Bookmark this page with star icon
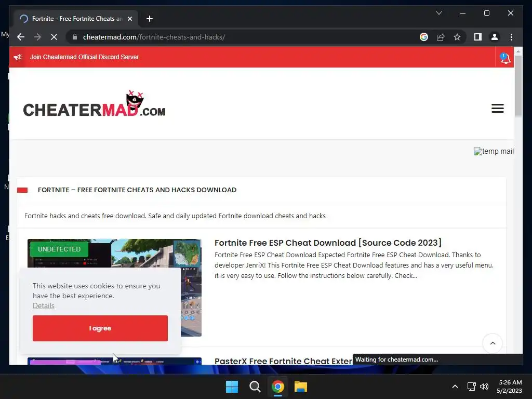 [x=457, y=37]
